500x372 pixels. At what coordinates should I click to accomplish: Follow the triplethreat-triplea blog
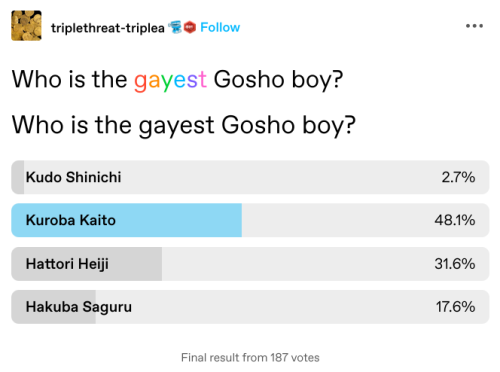(x=220, y=27)
